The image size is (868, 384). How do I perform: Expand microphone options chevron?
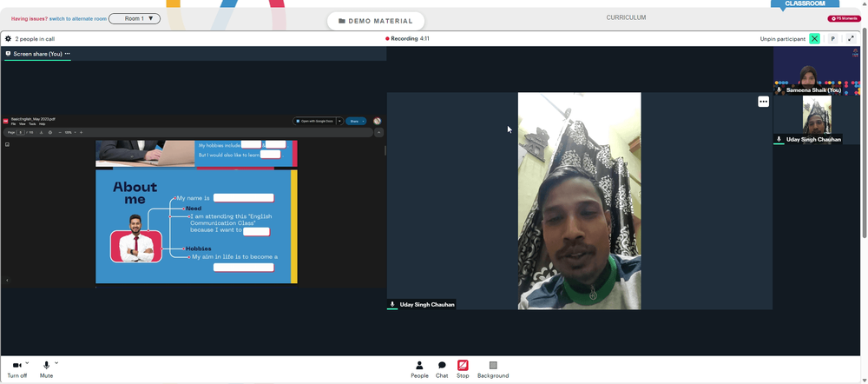(x=56, y=363)
